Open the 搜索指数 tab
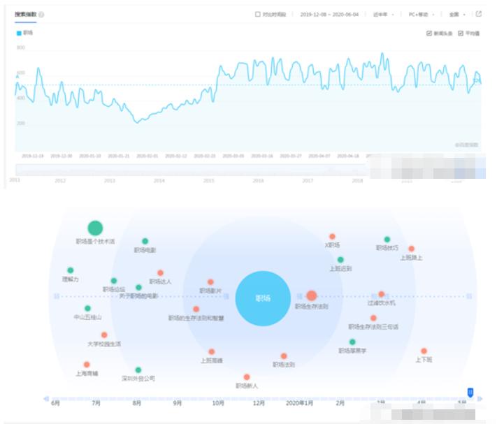 pos(25,15)
